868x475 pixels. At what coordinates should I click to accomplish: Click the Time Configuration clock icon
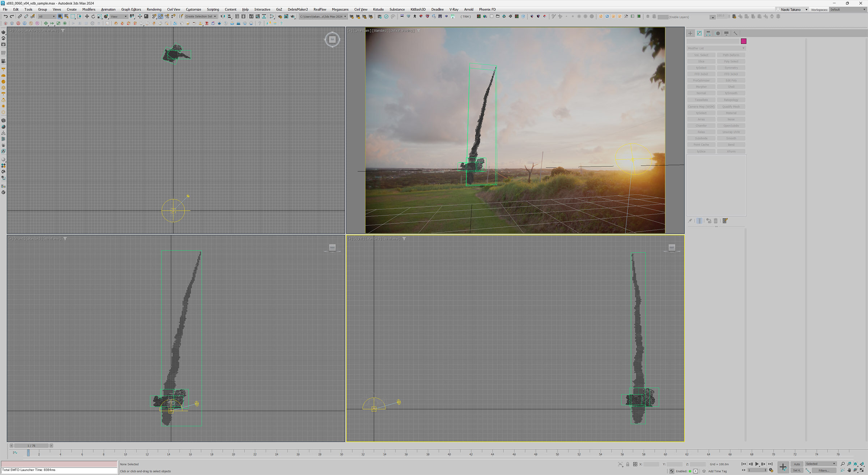pyautogui.click(x=771, y=470)
